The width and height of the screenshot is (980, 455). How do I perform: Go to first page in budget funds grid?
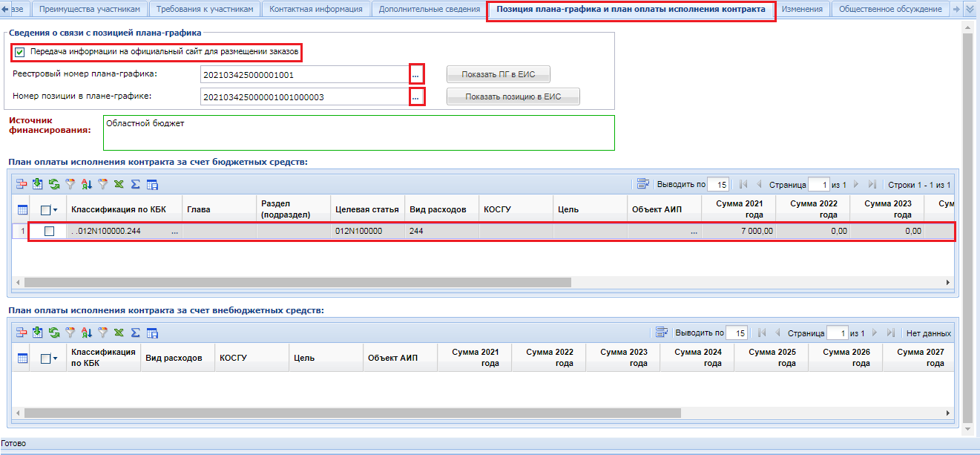pos(743,184)
